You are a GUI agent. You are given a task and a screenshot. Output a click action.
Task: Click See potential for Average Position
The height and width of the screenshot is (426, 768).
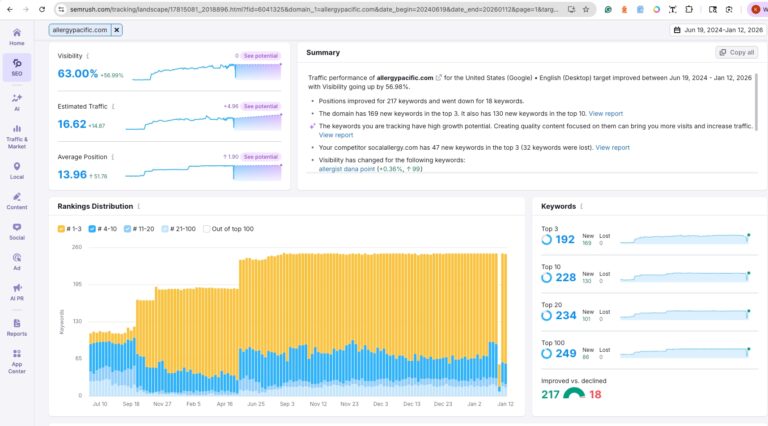[261, 157]
